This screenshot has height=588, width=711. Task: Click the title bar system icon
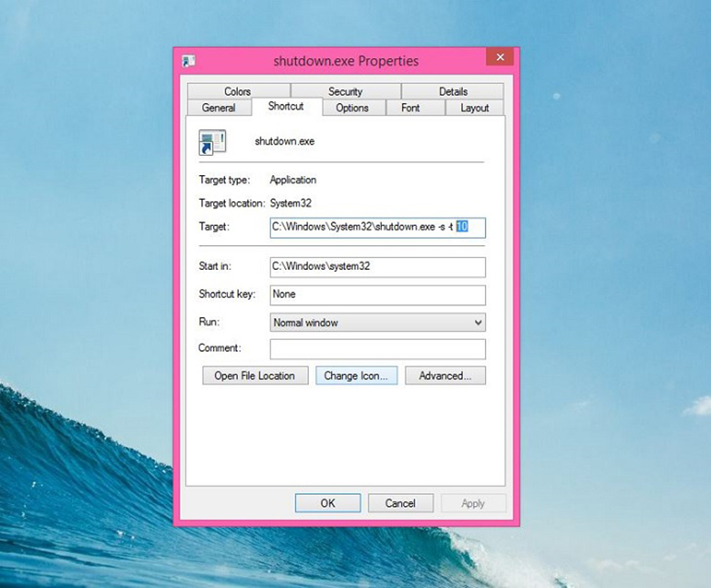pos(189,61)
